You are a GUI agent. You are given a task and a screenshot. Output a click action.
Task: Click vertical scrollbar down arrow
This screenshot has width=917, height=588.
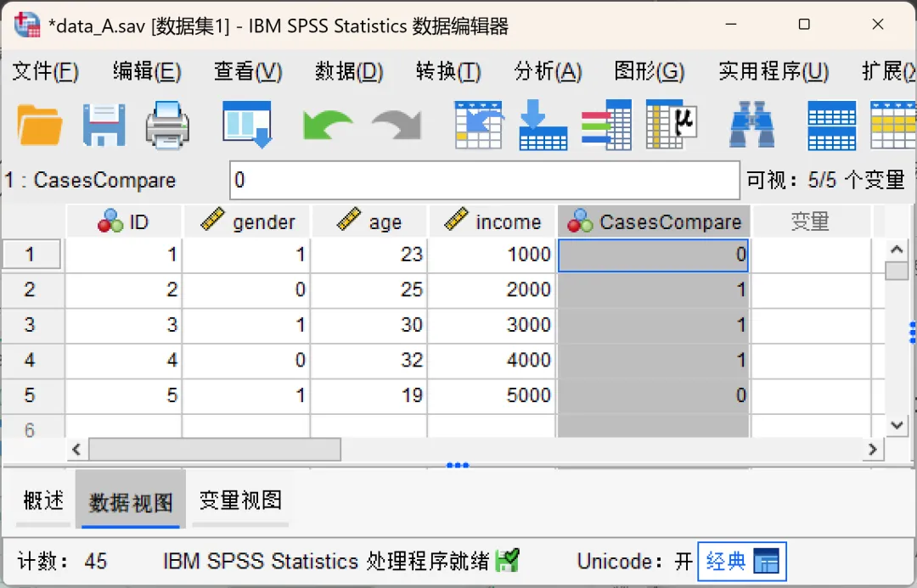[x=897, y=425]
